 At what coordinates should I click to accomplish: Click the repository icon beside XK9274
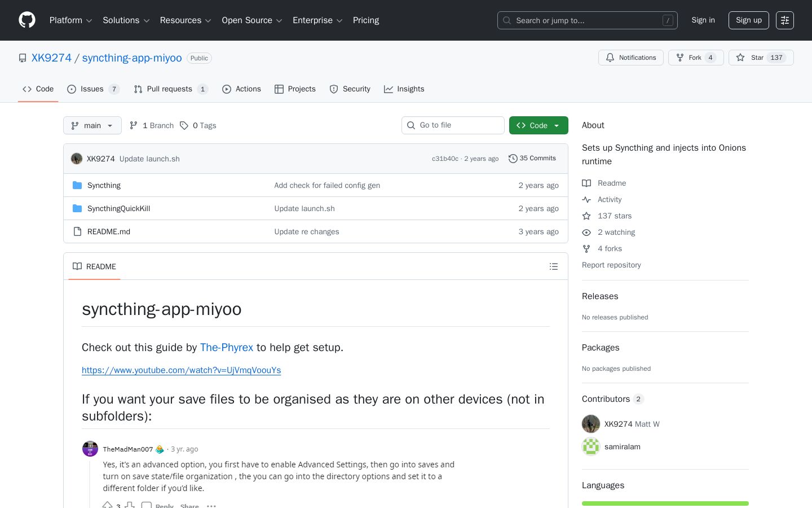click(23, 58)
